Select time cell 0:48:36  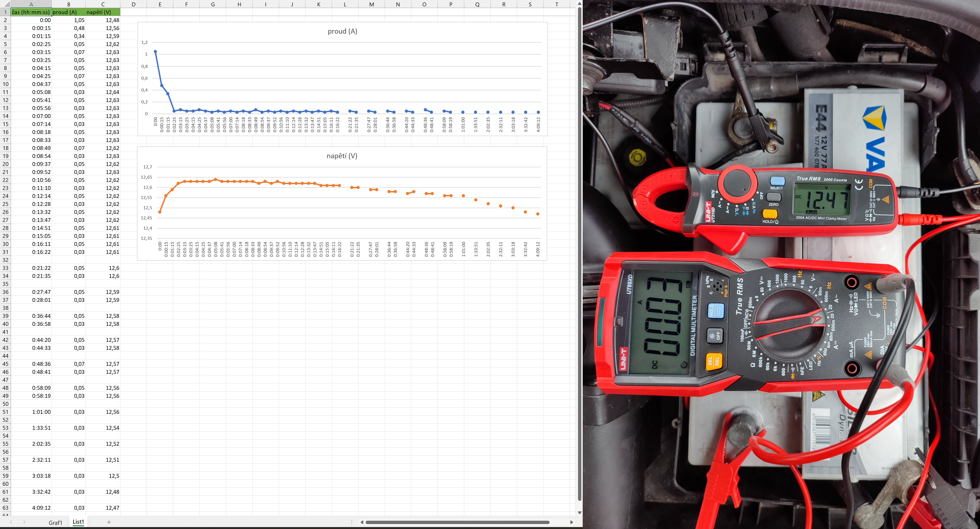pos(31,364)
